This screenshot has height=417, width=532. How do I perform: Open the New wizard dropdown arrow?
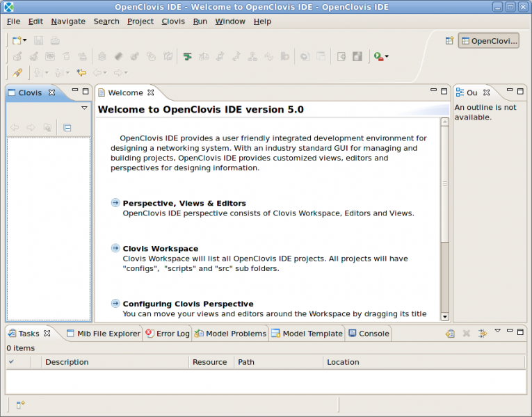pos(24,41)
